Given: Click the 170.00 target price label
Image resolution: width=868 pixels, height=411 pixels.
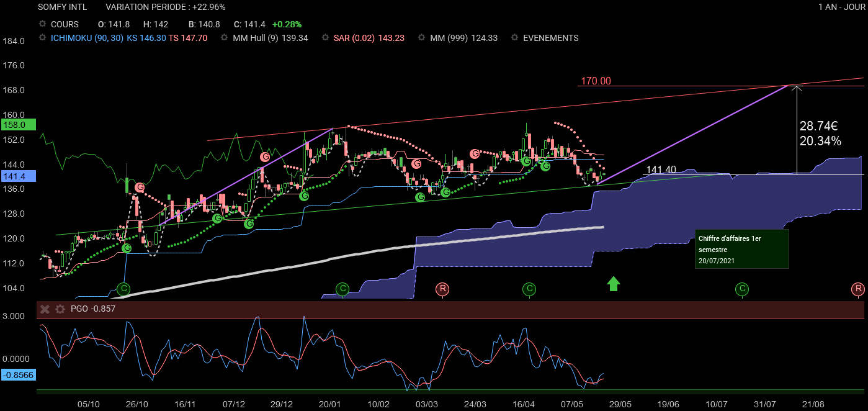Looking at the screenshot, I should 596,81.
